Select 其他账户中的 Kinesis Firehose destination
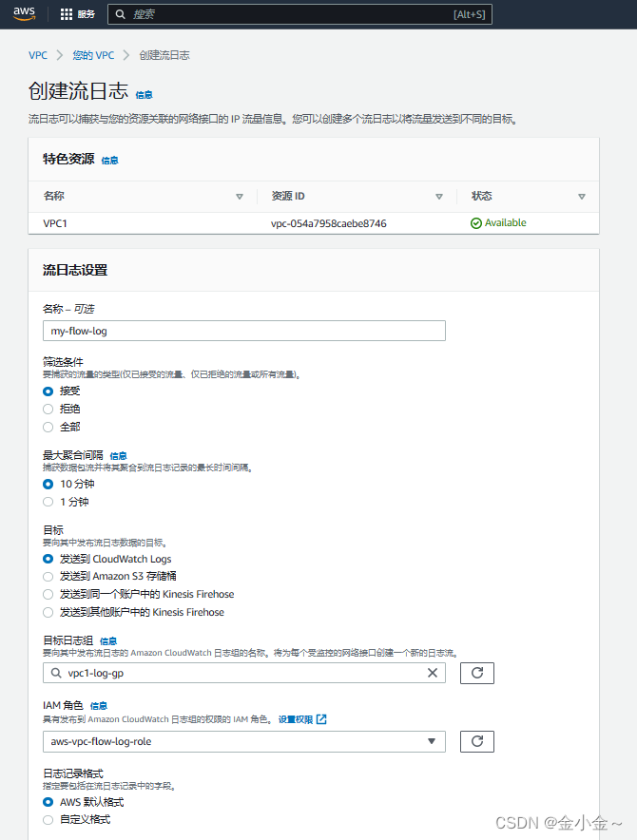Screen dimensions: 637x840 coord(48,612)
